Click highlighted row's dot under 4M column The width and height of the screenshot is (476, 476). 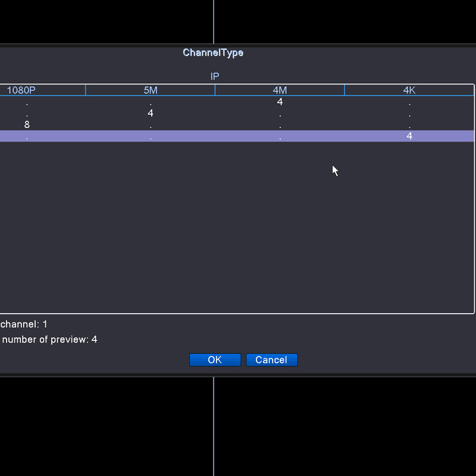280,137
